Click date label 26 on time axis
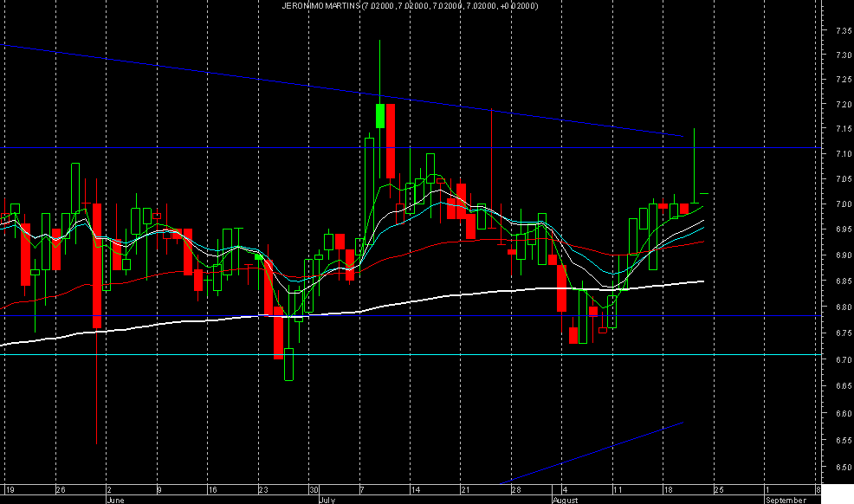Screen dimensions: 854x504 (x=61, y=490)
